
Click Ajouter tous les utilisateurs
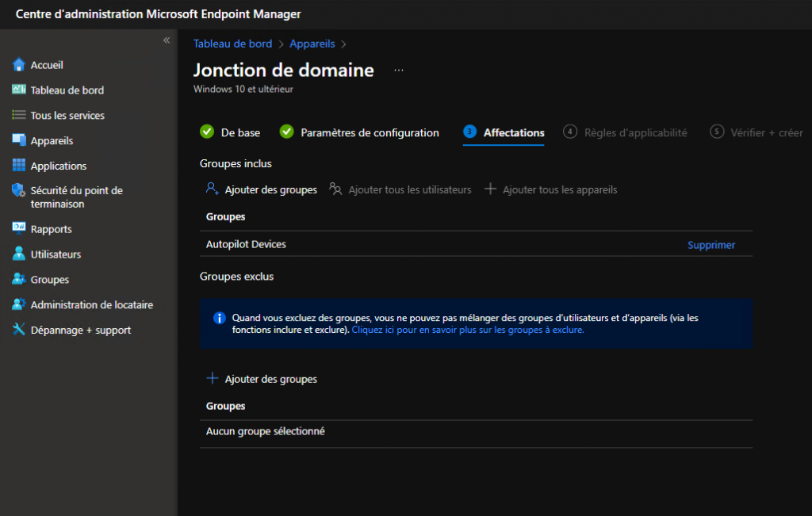410,190
